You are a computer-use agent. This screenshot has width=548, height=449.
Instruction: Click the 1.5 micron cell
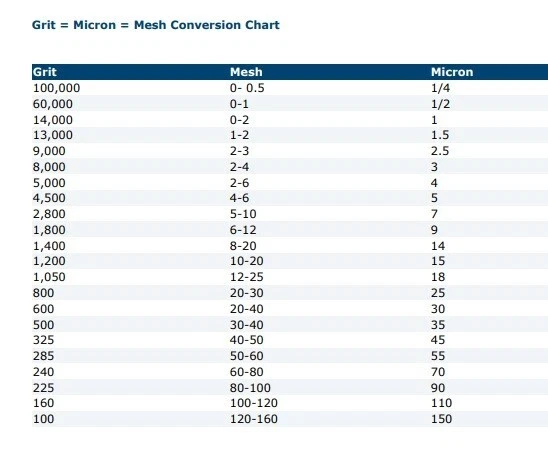pyautogui.click(x=440, y=135)
